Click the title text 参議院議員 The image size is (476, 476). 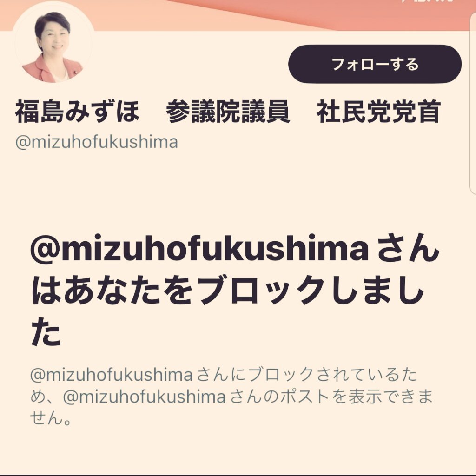click(x=228, y=112)
